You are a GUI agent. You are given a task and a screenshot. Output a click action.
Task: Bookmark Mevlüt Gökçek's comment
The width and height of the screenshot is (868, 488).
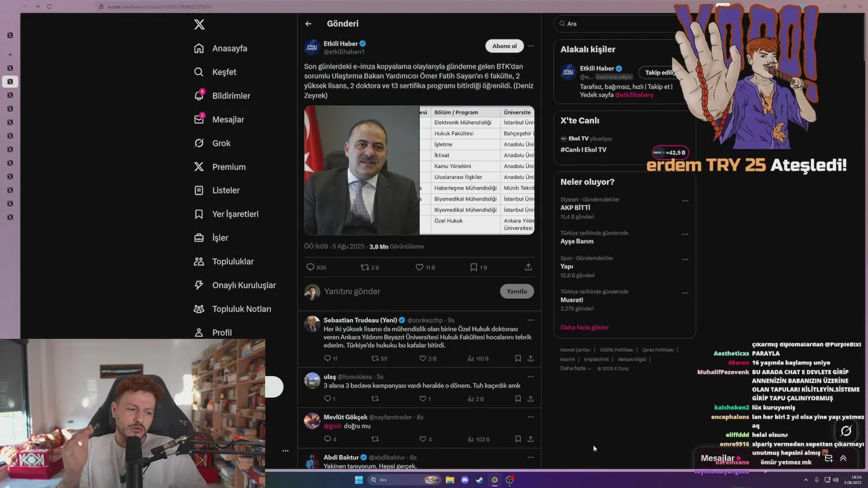[517, 439]
